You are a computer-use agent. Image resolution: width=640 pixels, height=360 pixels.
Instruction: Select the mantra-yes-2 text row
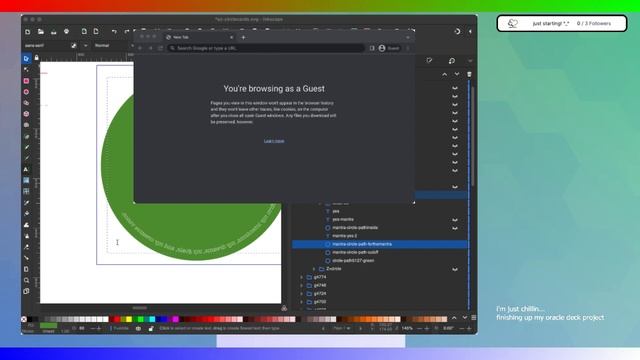[x=380, y=236]
